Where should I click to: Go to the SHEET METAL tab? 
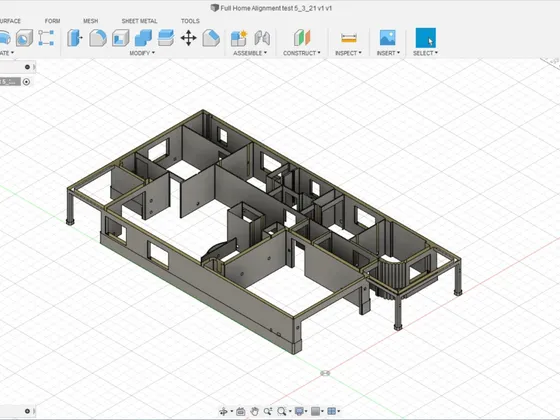point(139,21)
